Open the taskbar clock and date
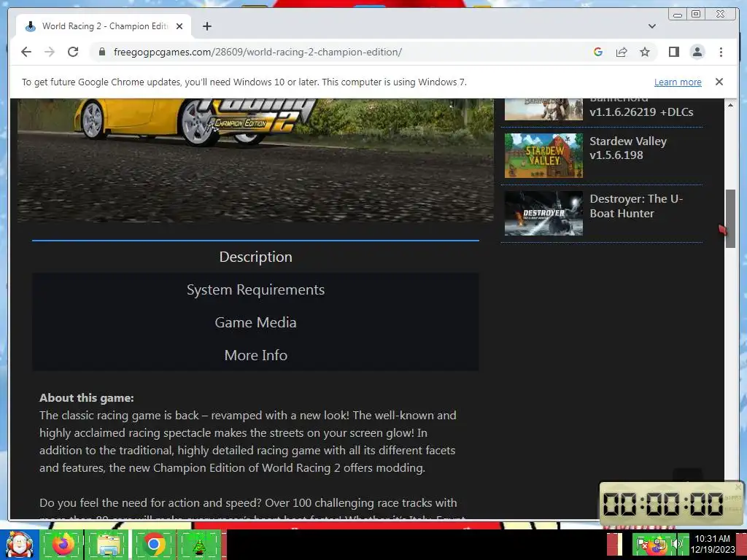This screenshot has height=560, width=747. point(713,544)
